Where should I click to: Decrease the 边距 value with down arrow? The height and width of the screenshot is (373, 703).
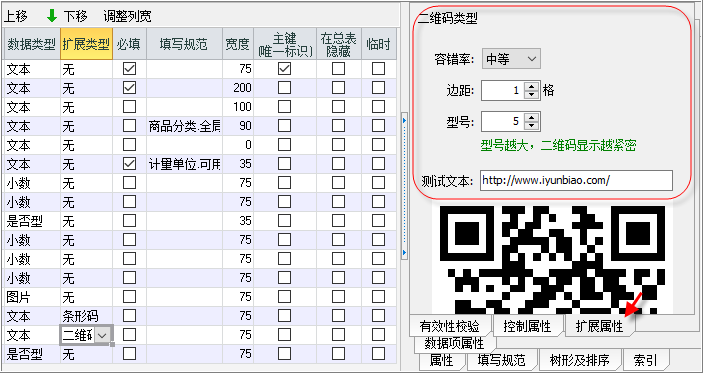tap(532, 95)
